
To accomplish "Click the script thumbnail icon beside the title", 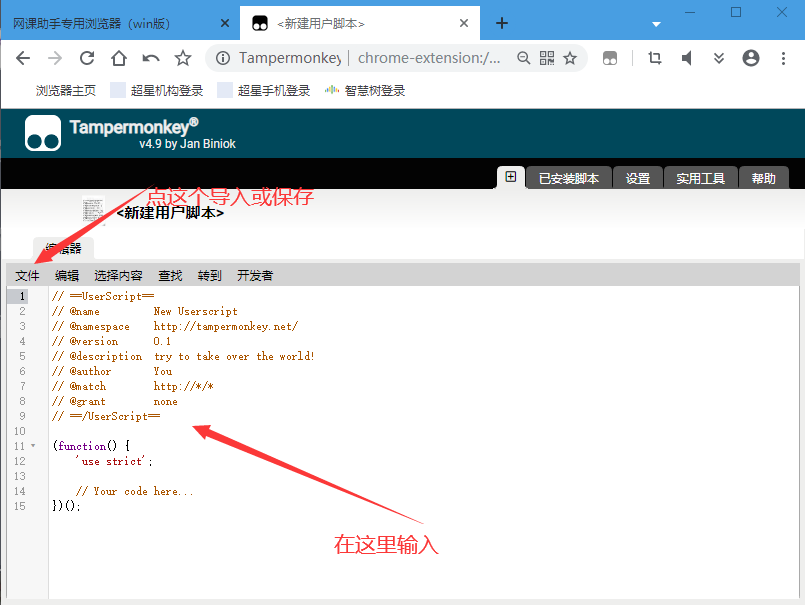I will click(x=93, y=211).
